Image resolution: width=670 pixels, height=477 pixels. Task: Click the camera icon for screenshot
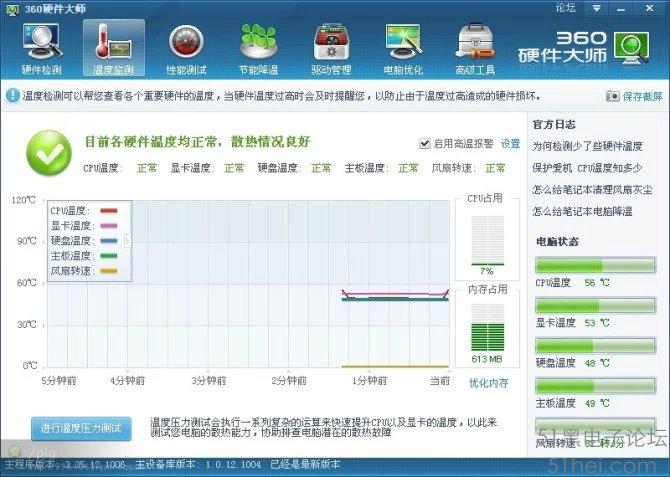[x=612, y=96]
